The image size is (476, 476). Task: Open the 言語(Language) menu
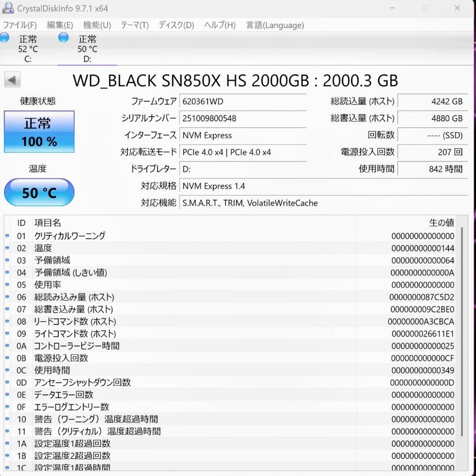[275, 25]
